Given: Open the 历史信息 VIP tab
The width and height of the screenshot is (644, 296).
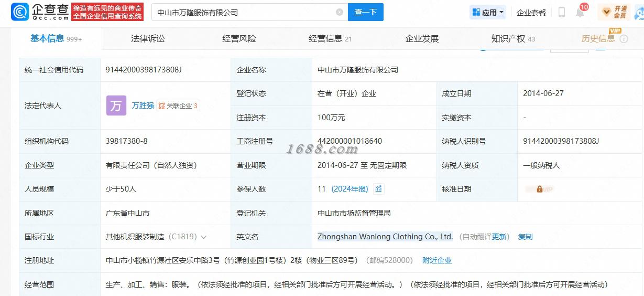Looking at the screenshot, I should [598, 38].
